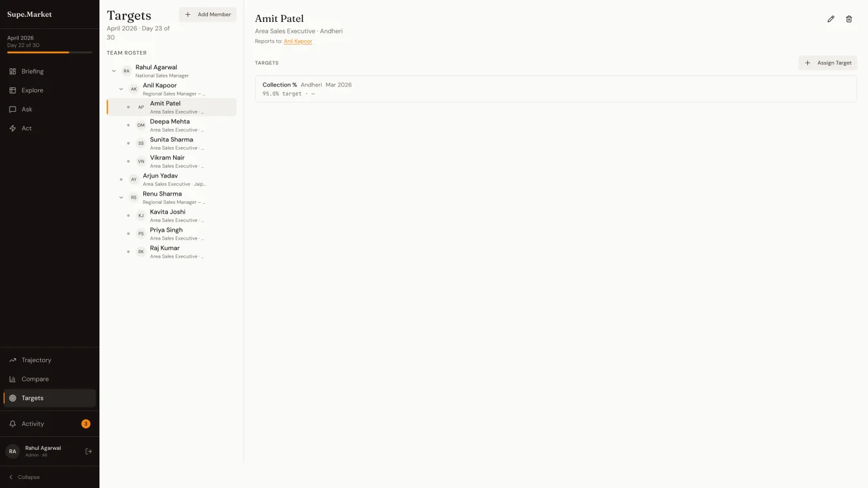Click the plus icon on Assign Target

pos(807,63)
